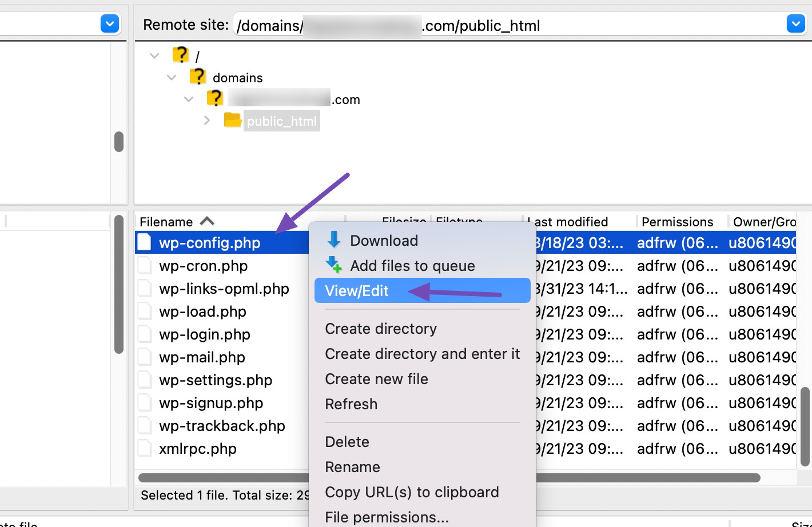Click the xmlrpc.php file icon
Image resolution: width=812 pixels, height=527 pixels.
[x=144, y=448]
